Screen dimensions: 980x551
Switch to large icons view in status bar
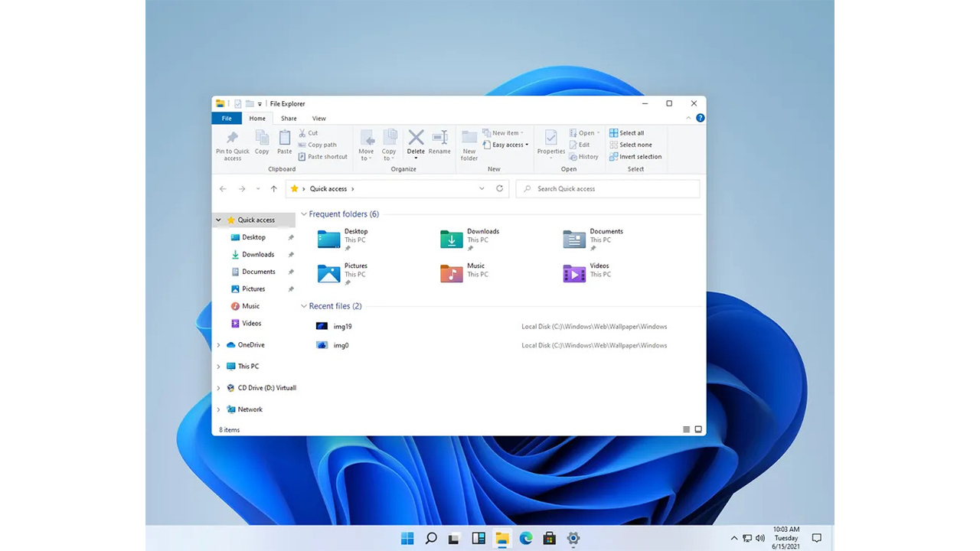pos(698,429)
